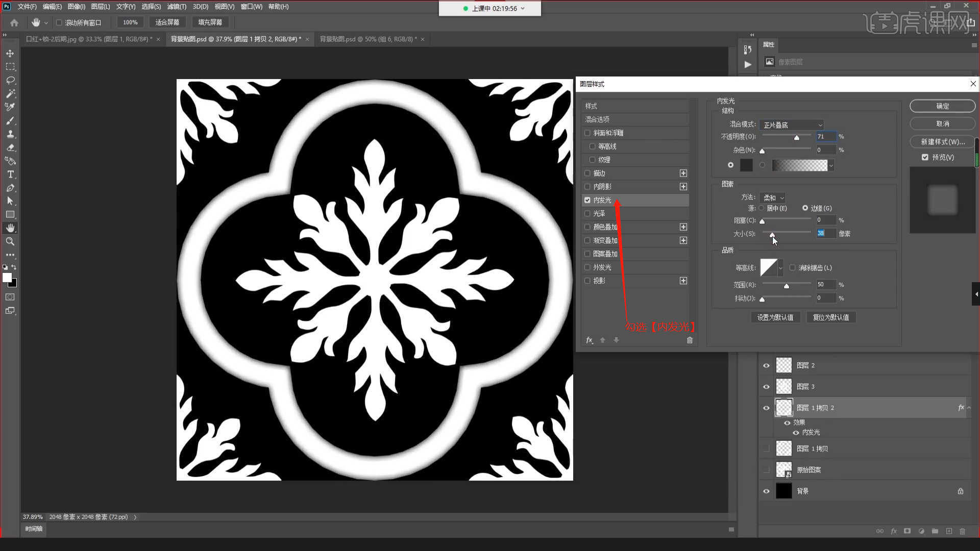The height and width of the screenshot is (551, 980).
Task: Select the Edge source radio button
Action: (x=805, y=208)
